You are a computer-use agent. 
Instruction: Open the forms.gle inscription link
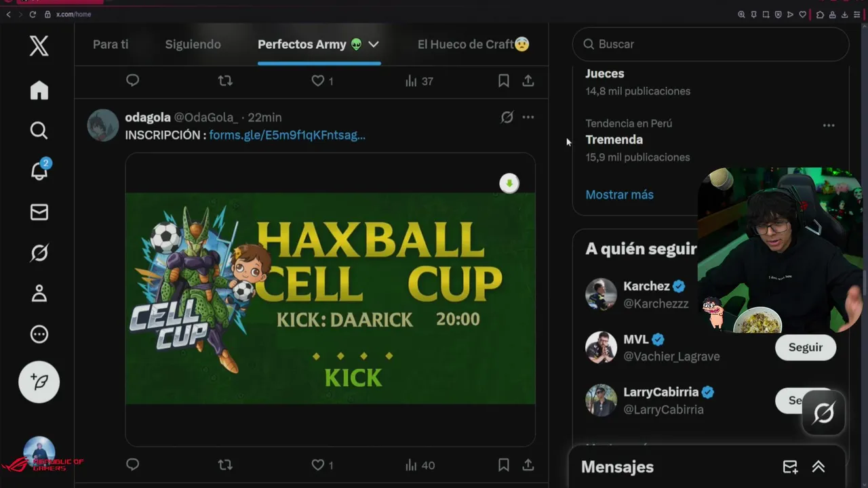[x=287, y=135]
